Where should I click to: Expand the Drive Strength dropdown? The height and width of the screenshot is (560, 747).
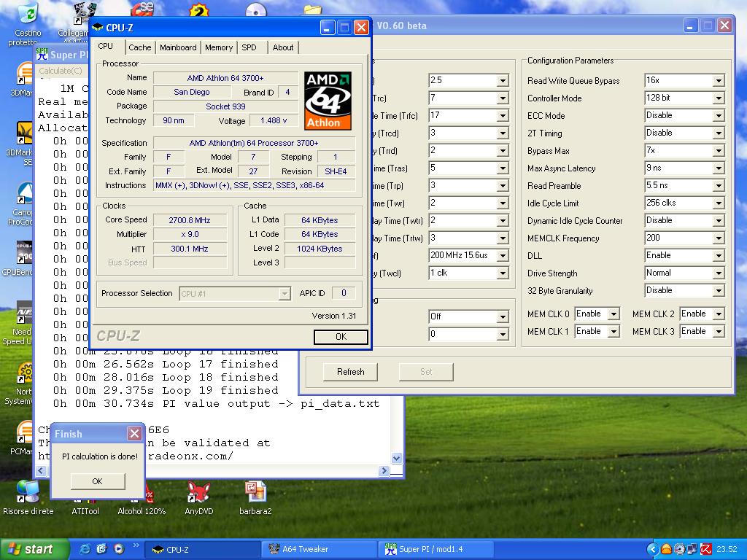[719, 273]
